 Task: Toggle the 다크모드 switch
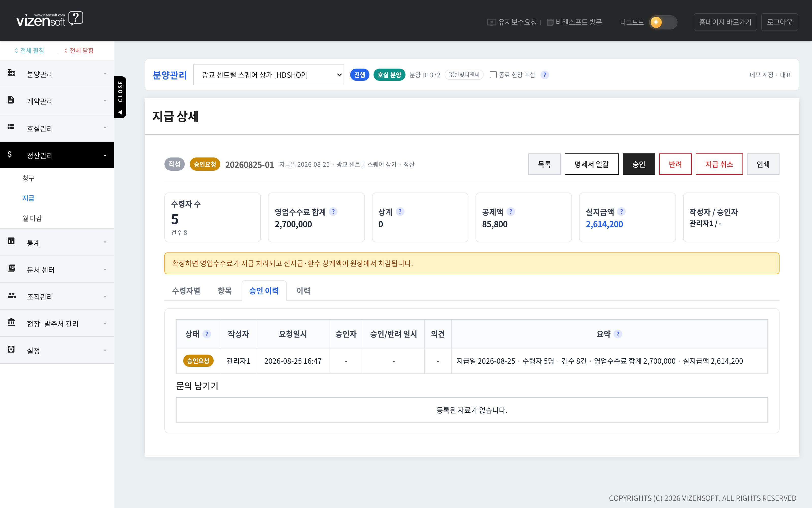coord(663,22)
